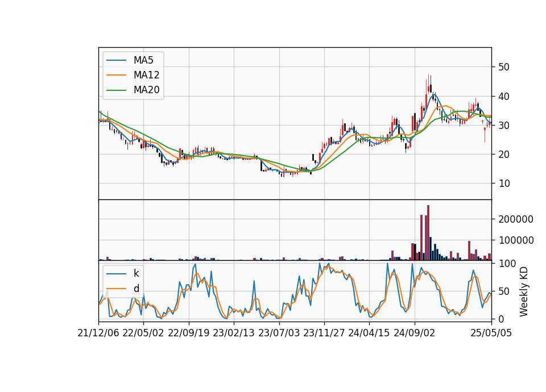Click the price axis value 20
The width and height of the screenshot is (546, 392).
(504, 154)
